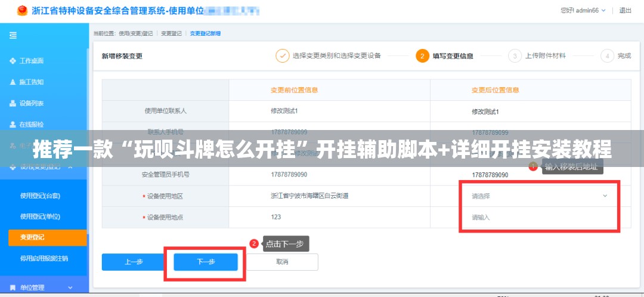This screenshot has width=644, height=297.
Task: Select 停用启用报废注销 submenu item
Action: (44, 258)
